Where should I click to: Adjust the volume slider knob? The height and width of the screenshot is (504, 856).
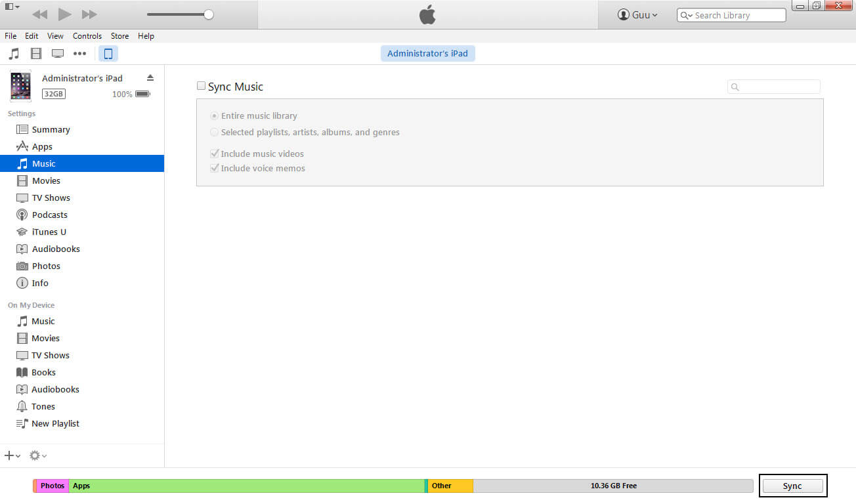click(x=209, y=14)
